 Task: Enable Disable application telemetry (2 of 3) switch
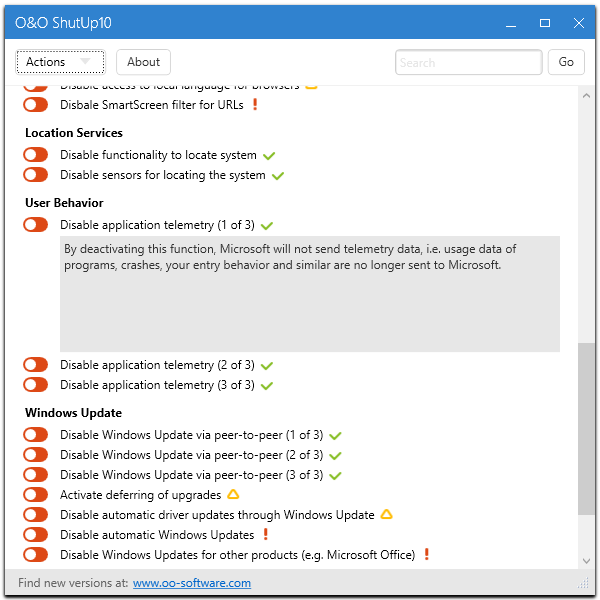tap(36, 365)
